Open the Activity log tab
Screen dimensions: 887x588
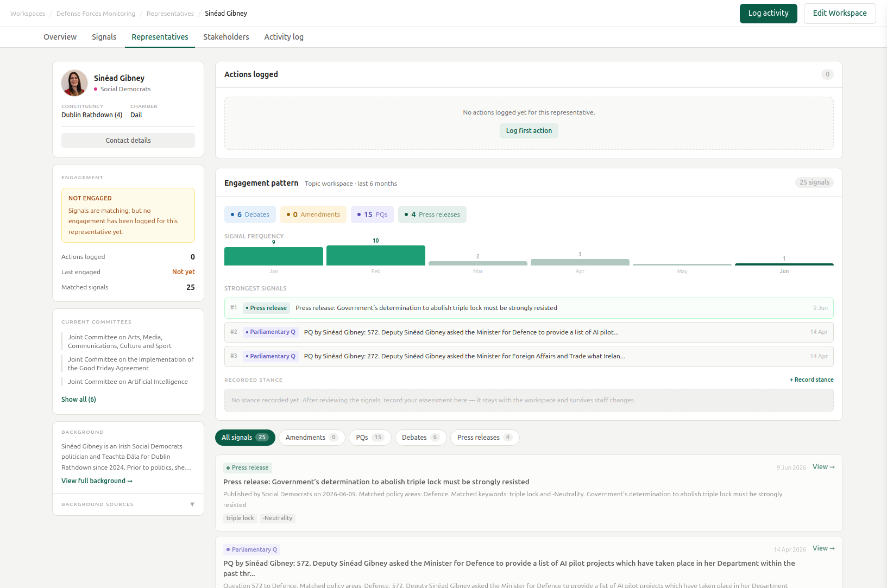coord(284,37)
